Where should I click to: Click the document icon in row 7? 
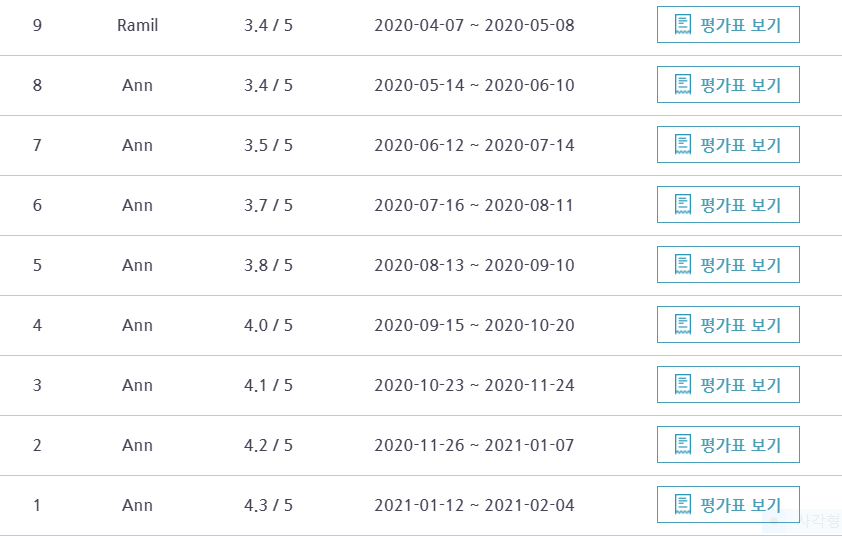[683, 145]
